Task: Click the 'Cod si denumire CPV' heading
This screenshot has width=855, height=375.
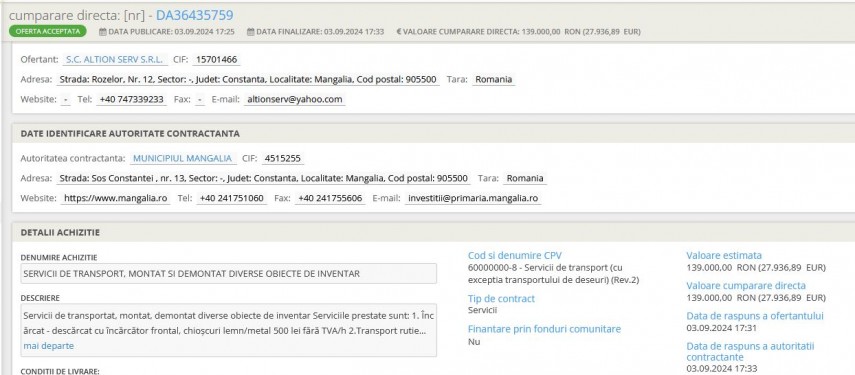Action: 515,255
